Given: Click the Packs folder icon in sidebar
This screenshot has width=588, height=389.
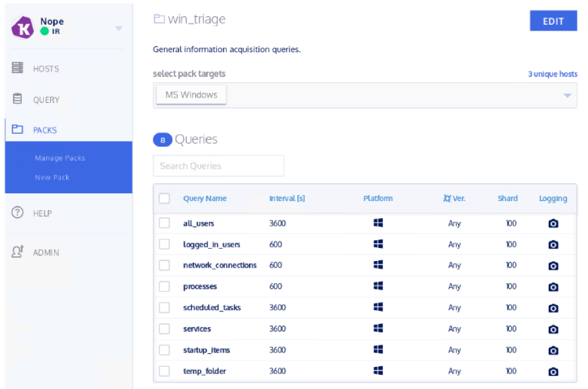Looking at the screenshot, I should coord(17,129).
